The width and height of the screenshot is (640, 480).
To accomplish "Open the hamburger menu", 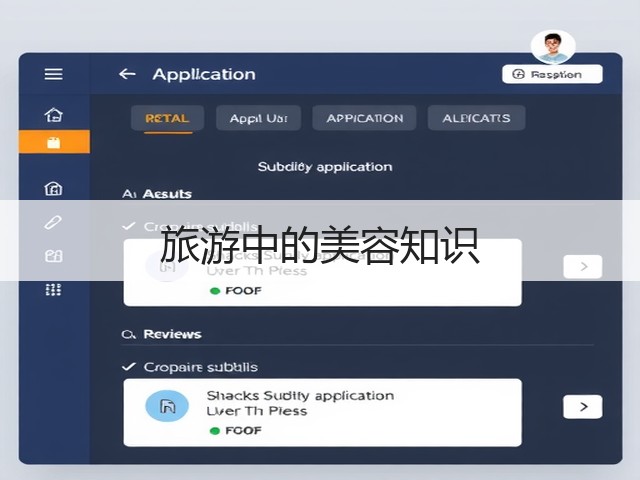I will click(x=53, y=74).
